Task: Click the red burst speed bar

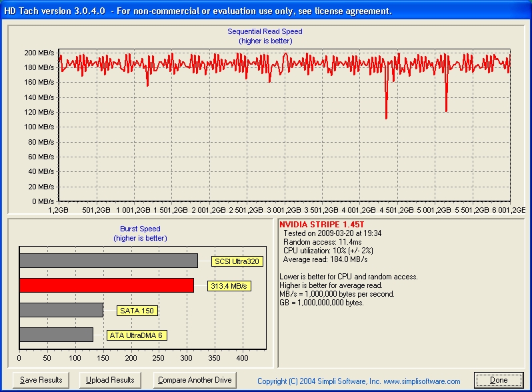Action: coord(107,285)
